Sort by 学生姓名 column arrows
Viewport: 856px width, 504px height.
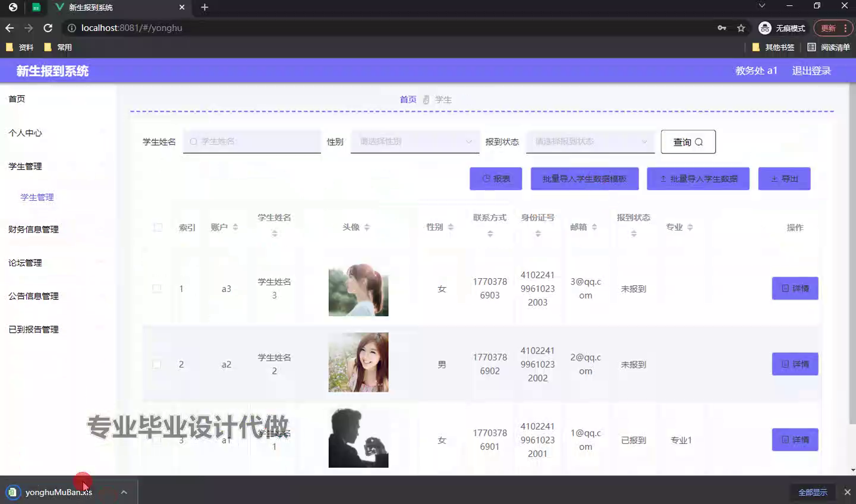click(275, 234)
